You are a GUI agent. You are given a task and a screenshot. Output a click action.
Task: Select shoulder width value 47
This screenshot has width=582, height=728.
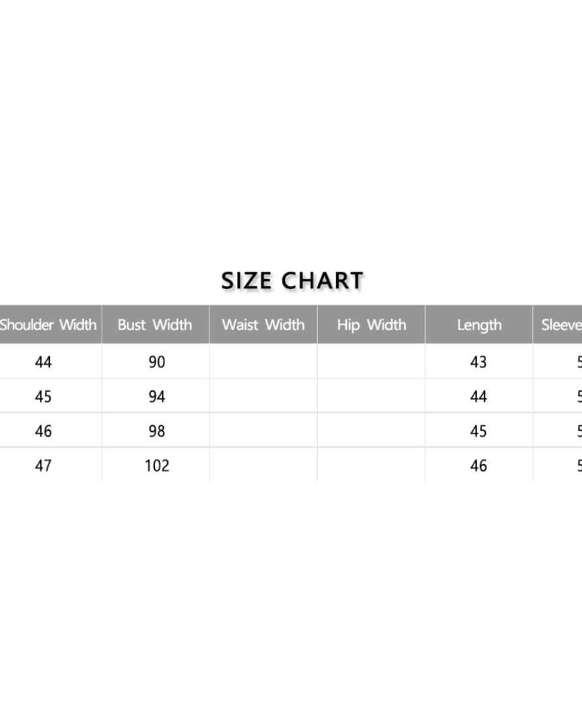pyautogui.click(x=43, y=465)
